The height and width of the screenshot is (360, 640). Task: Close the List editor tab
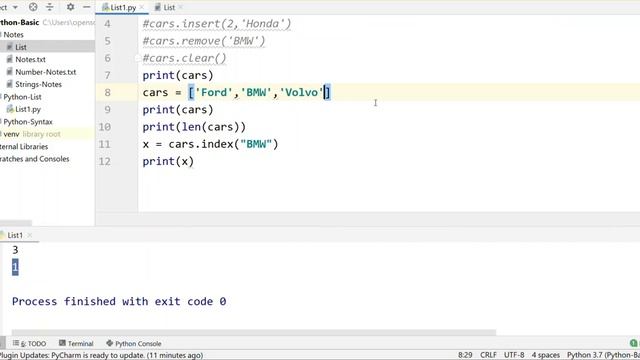180,7
